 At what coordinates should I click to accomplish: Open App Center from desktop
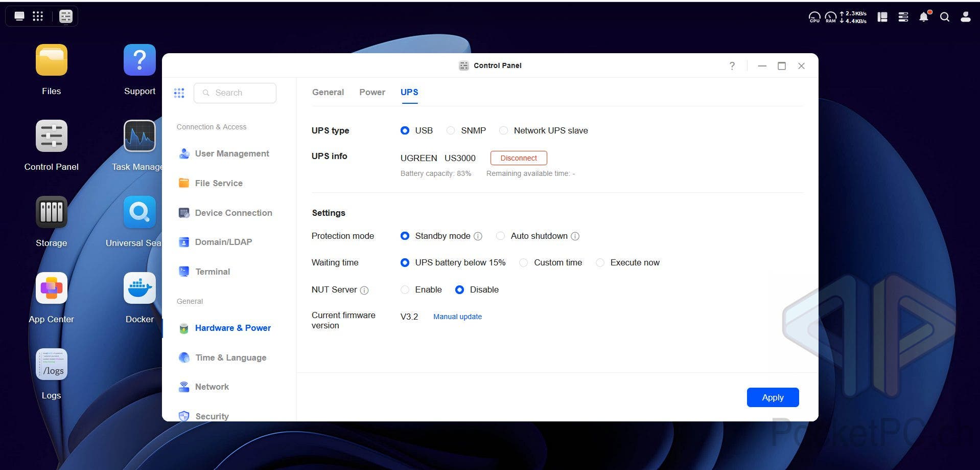[x=51, y=288]
